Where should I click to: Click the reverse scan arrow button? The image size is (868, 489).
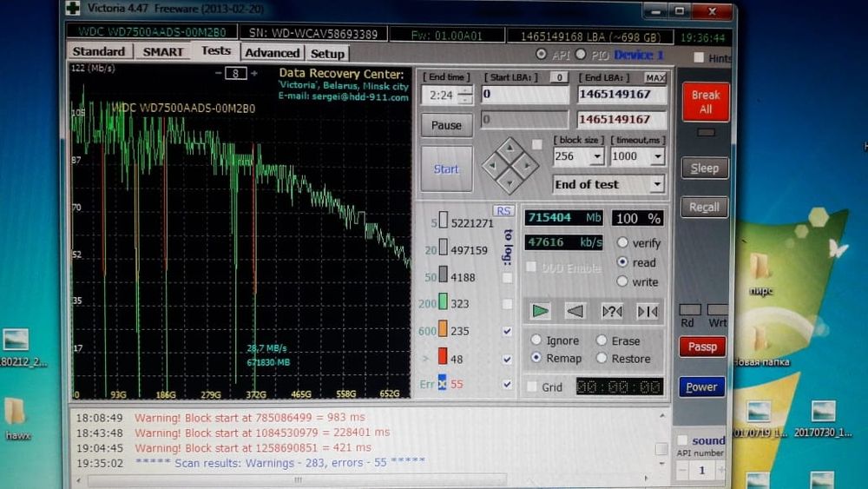click(x=575, y=311)
